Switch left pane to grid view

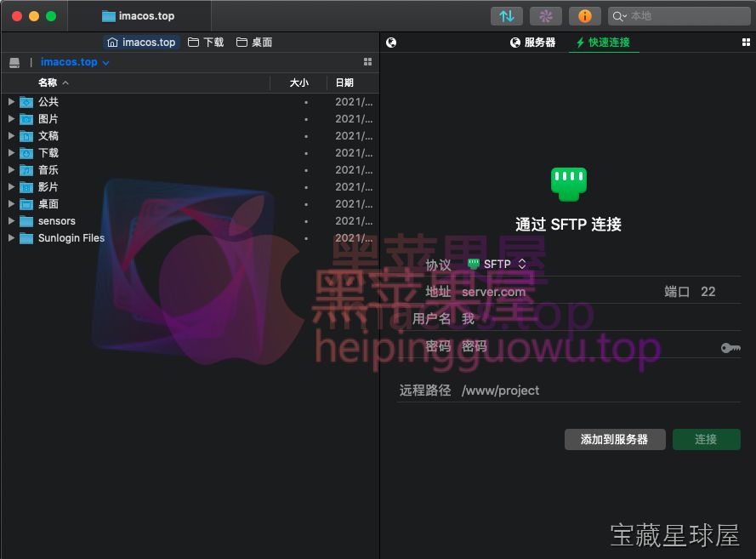(x=367, y=62)
